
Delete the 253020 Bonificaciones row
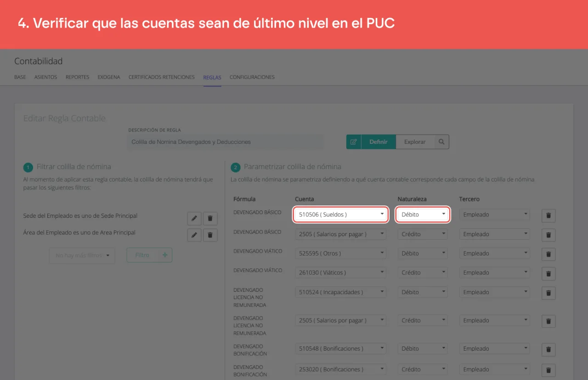(548, 370)
